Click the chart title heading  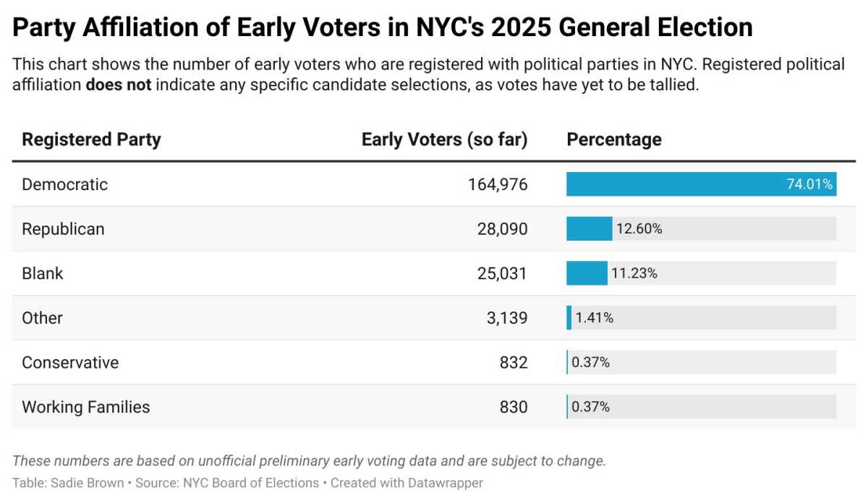click(383, 27)
